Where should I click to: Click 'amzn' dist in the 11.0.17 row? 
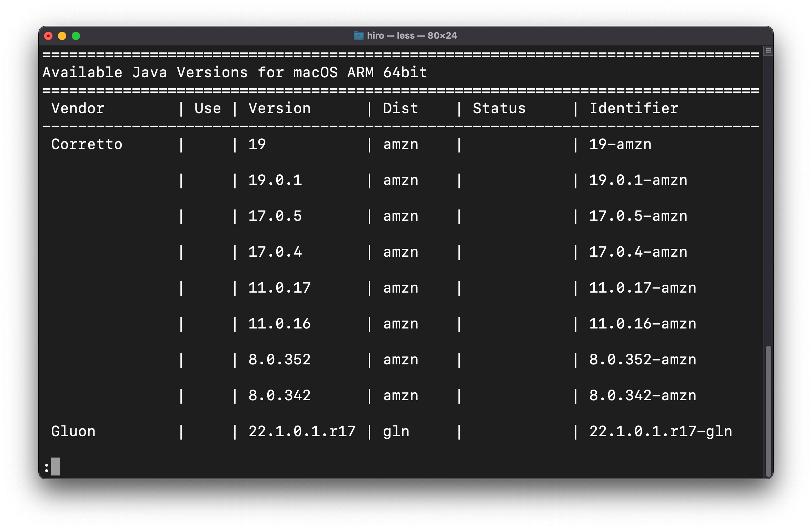tap(401, 288)
